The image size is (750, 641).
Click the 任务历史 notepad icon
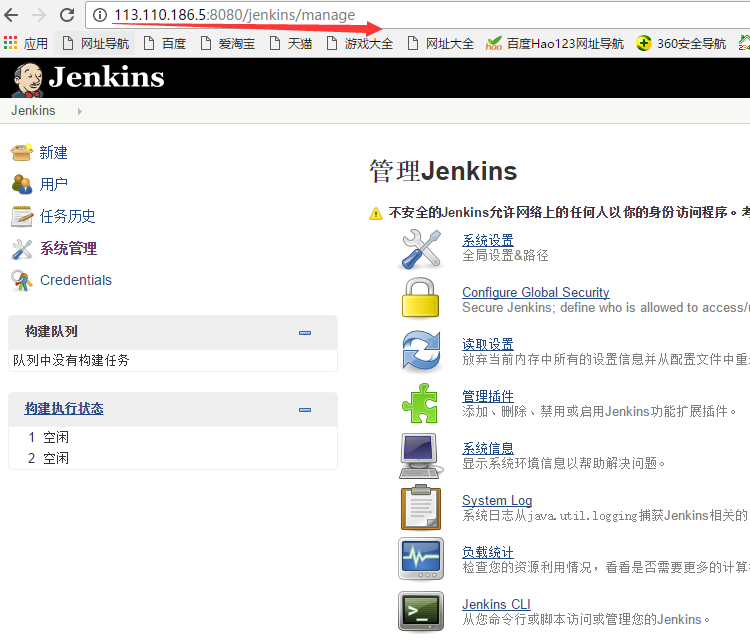click(x=22, y=216)
